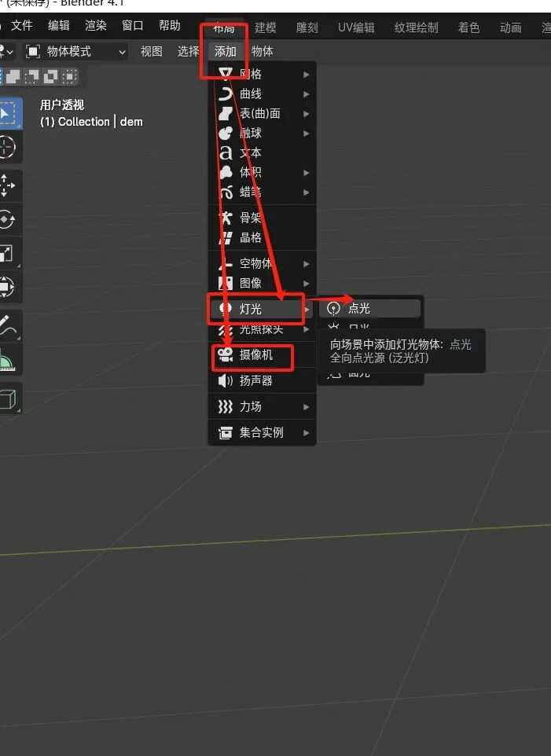This screenshot has width=551, height=756.
Task: Choose 点光 from the light submenu
Action: (359, 308)
